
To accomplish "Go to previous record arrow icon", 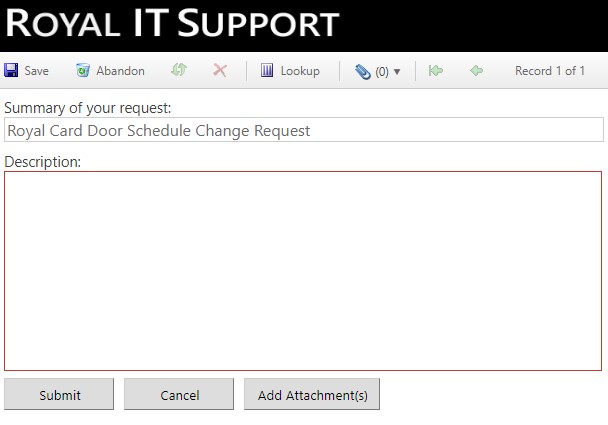I will [x=477, y=71].
